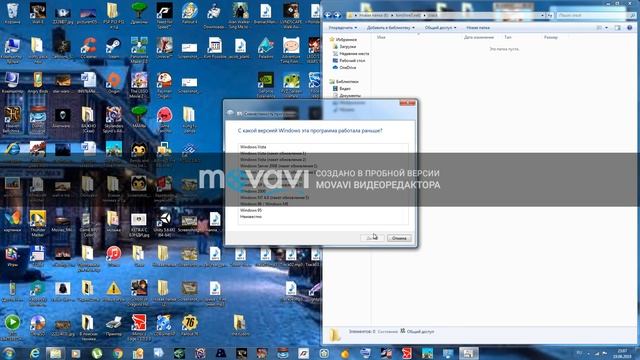Open the Explorer folder taskbar button

pyautogui.click(x=56, y=353)
